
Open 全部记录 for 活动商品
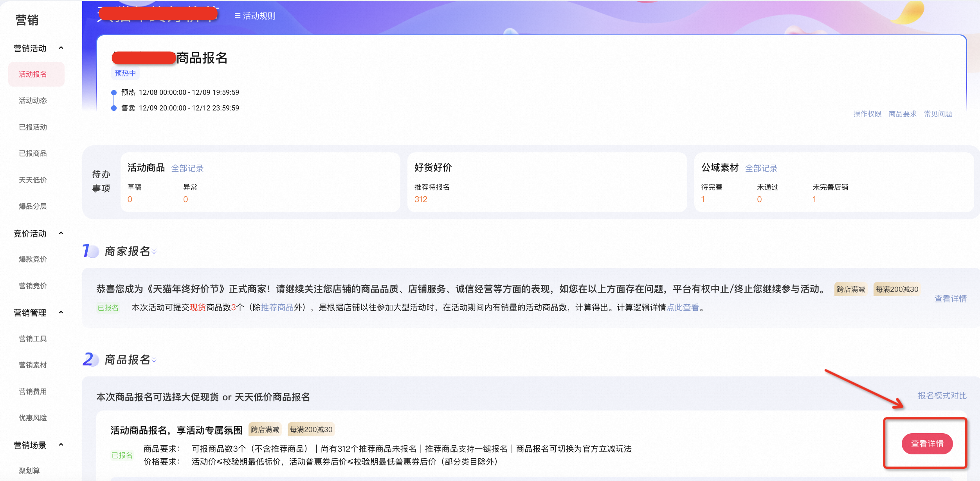point(187,168)
